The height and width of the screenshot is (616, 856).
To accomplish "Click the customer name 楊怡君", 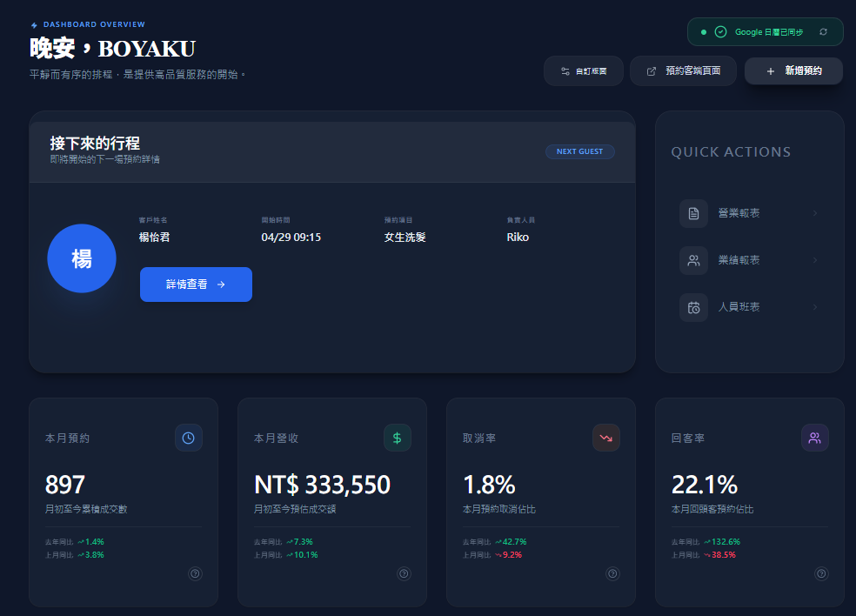I will pyautogui.click(x=155, y=237).
